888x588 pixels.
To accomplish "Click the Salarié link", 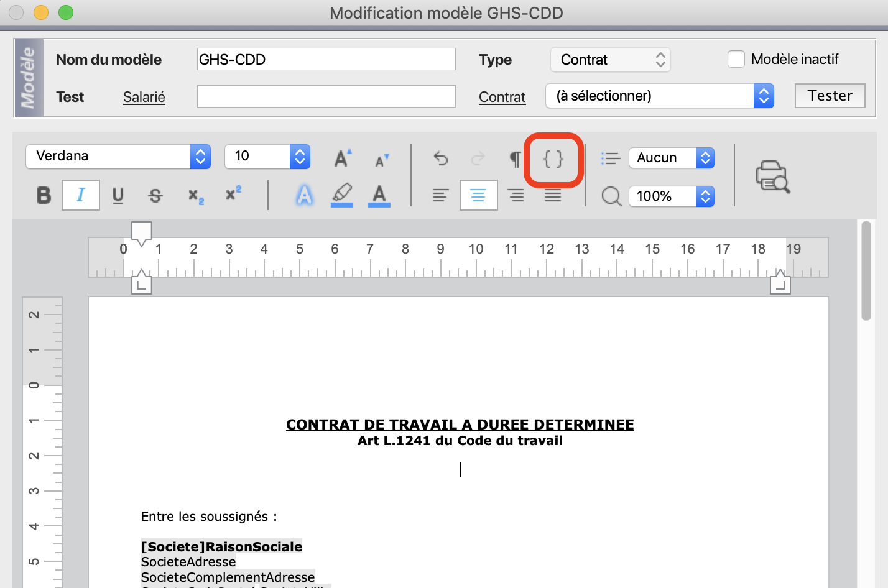I will pyautogui.click(x=144, y=97).
